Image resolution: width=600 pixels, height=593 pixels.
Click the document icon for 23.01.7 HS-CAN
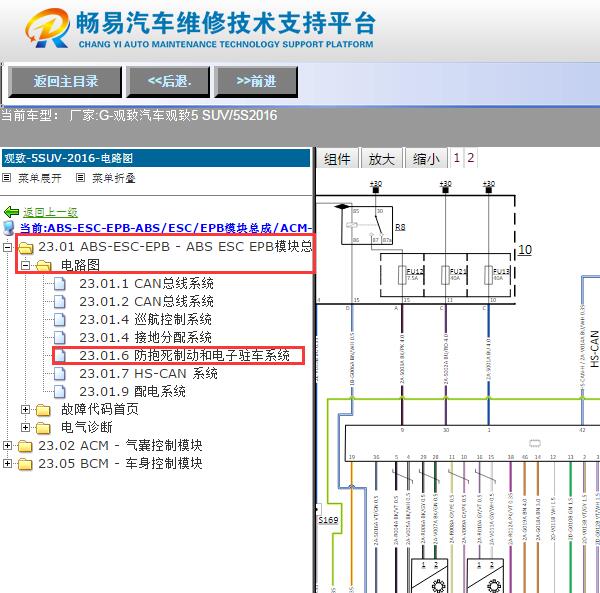point(60,374)
